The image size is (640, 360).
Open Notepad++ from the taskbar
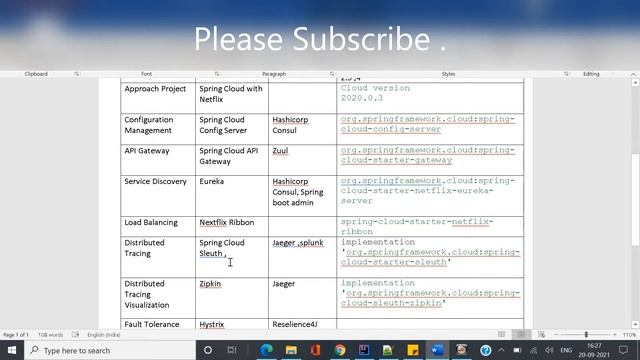(x=388, y=350)
